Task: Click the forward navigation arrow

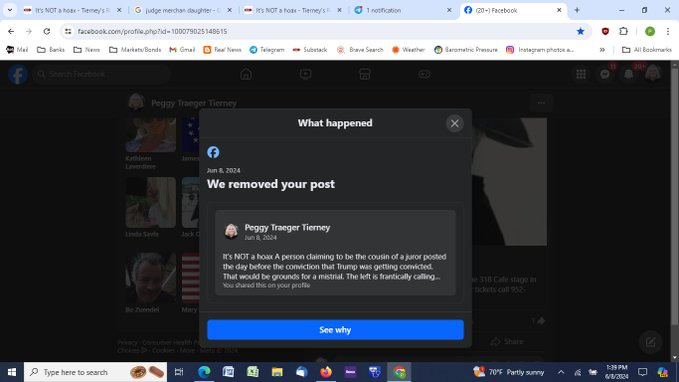Action: 29,31
